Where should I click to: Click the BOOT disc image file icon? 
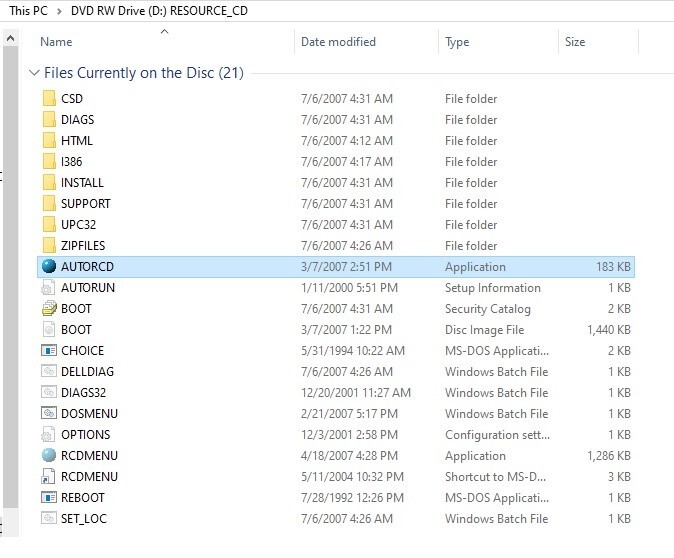49,330
